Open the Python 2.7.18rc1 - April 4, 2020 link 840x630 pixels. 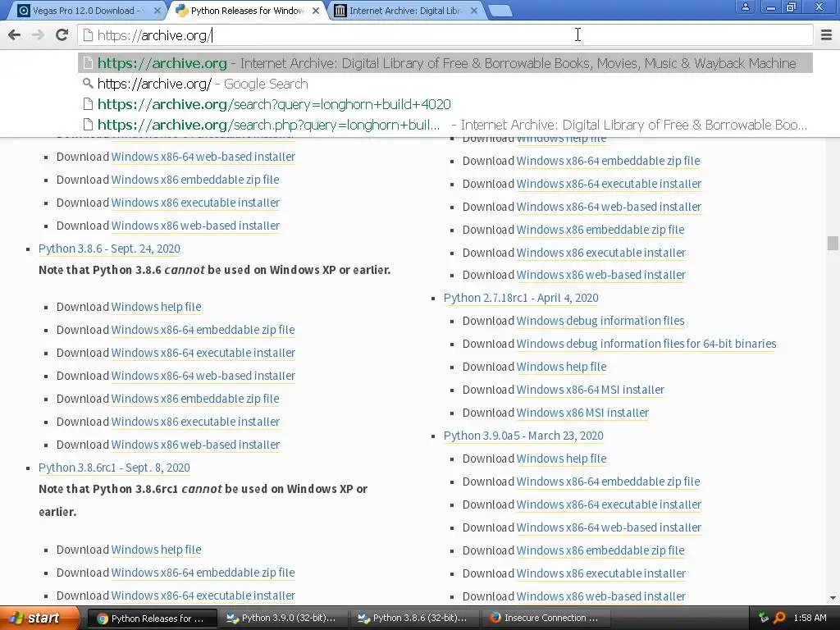[521, 298]
